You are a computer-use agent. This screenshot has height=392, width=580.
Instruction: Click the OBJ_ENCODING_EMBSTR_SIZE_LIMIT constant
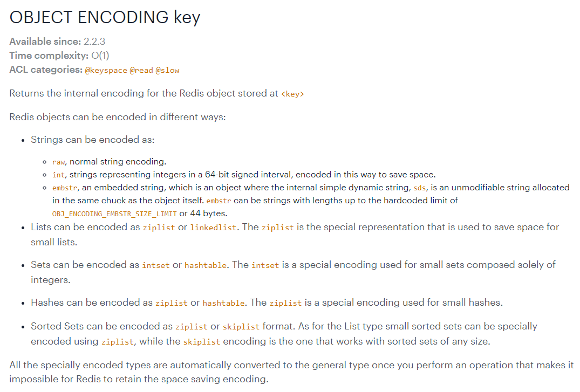114,214
